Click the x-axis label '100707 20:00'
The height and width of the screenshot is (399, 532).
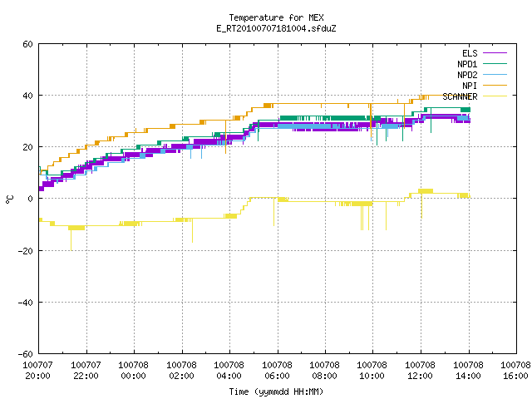click(x=37, y=371)
